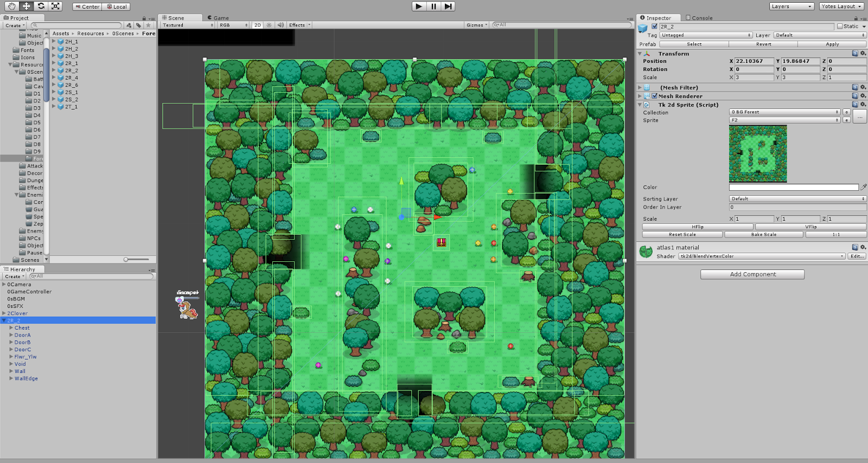Click the VFlip button
This screenshot has height=463, width=868.
tap(811, 227)
